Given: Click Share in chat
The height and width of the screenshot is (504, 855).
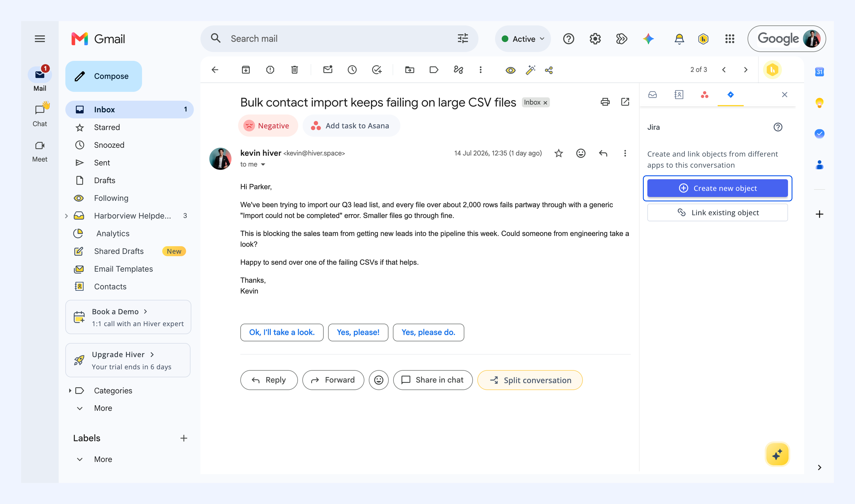Looking at the screenshot, I should [433, 380].
